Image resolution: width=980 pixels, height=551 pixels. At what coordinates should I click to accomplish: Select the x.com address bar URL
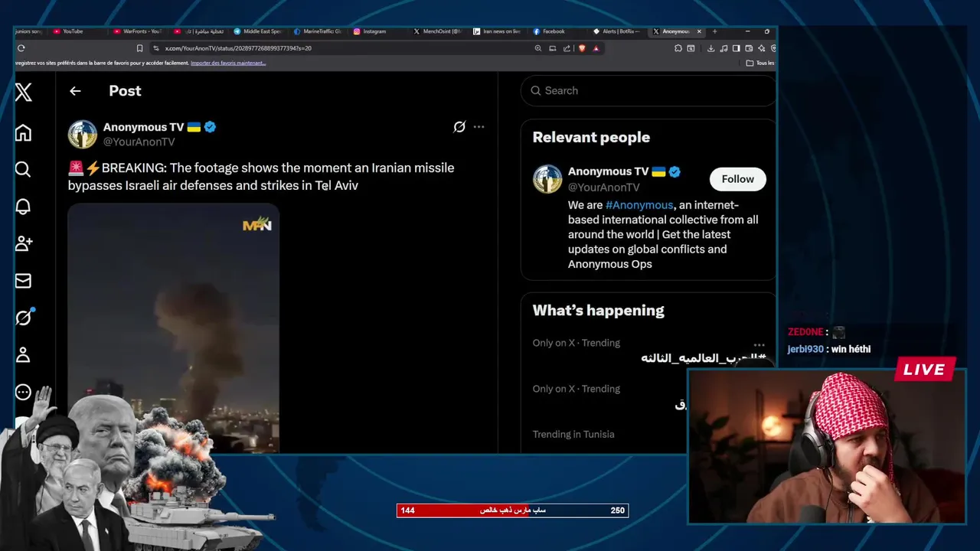pos(238,48)
